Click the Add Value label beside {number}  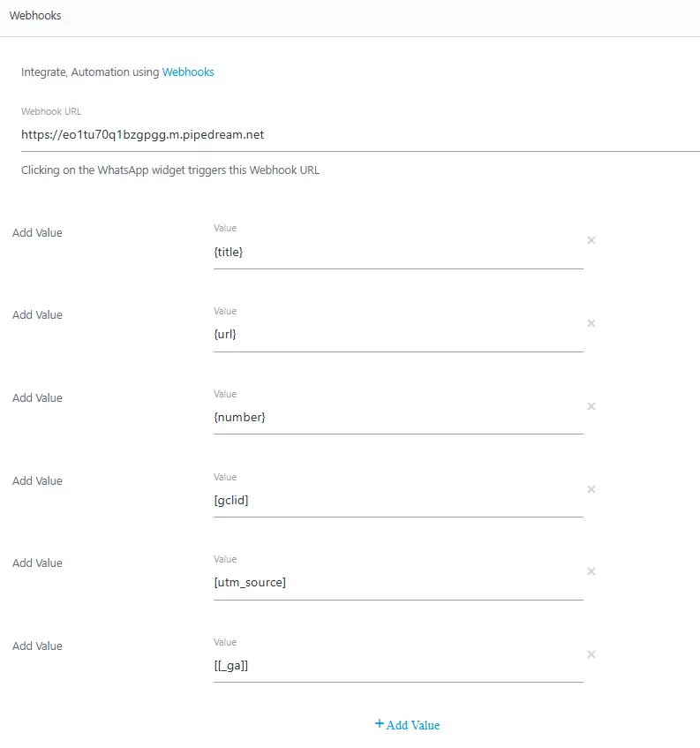pyautogui.click(x=37, y=398)
